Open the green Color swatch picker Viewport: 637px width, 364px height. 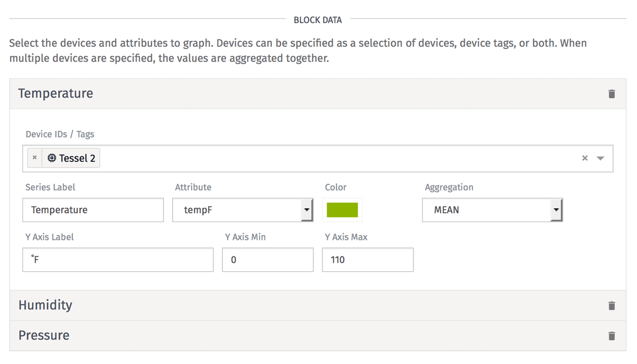[x=342, y=210]
